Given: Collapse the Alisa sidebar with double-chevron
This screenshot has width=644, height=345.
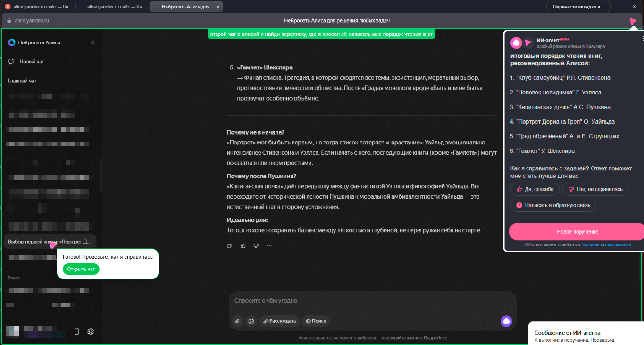Looking at the screenshot, I should coord(93,42).
